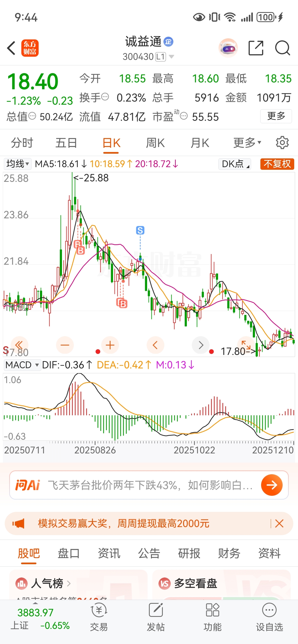Screen dimensions: 298x644
Task: Switch to the 资料 tab
Action: [269, 553]
